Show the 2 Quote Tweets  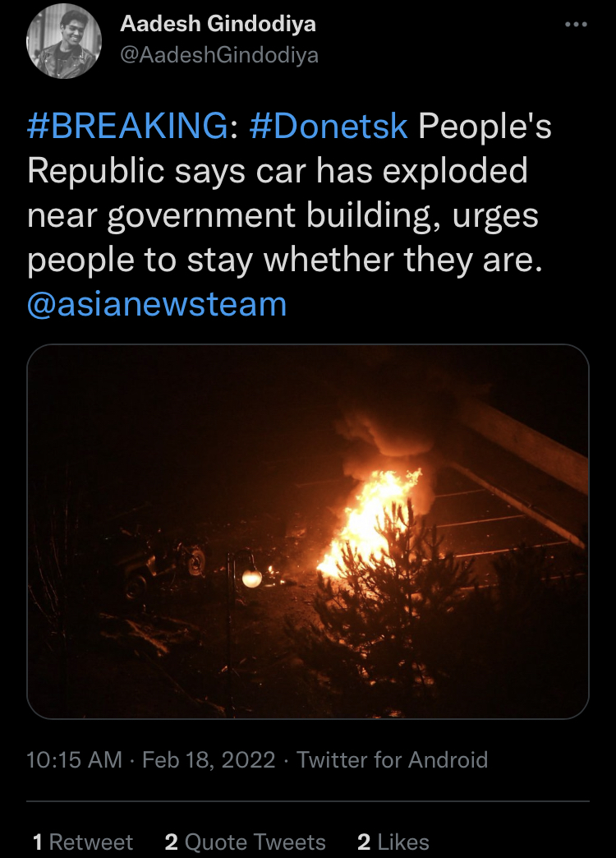click(x=245, y=842)
